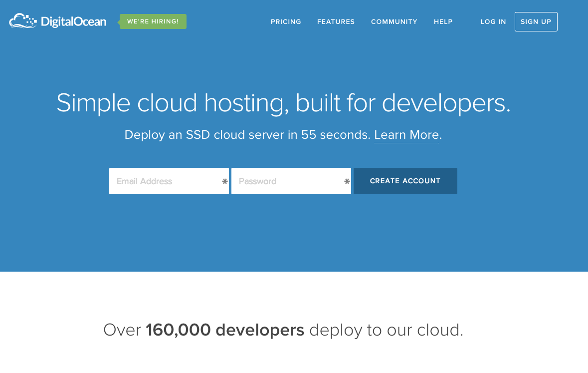Image resolution: width=588 pixels, height=373 pixels.
Task: Select Log In in the header
Action: click(493, 22)
